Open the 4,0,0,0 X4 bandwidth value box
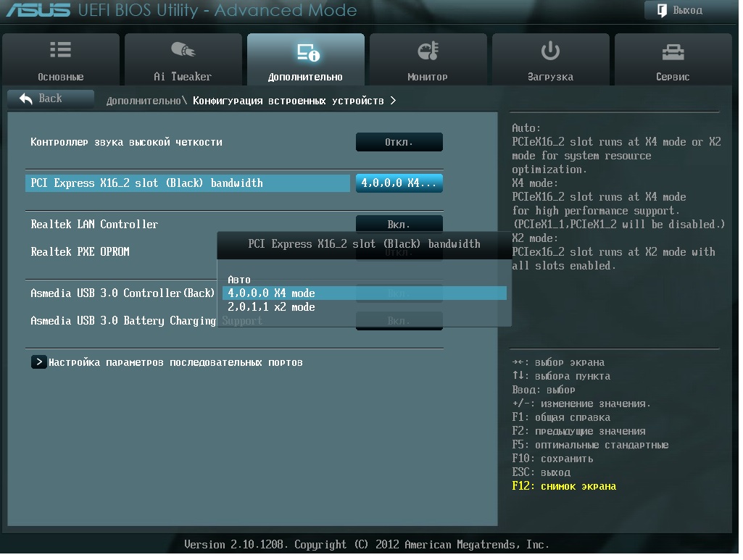Viewport: 743px width, 560px height. [x=399, y=183]
